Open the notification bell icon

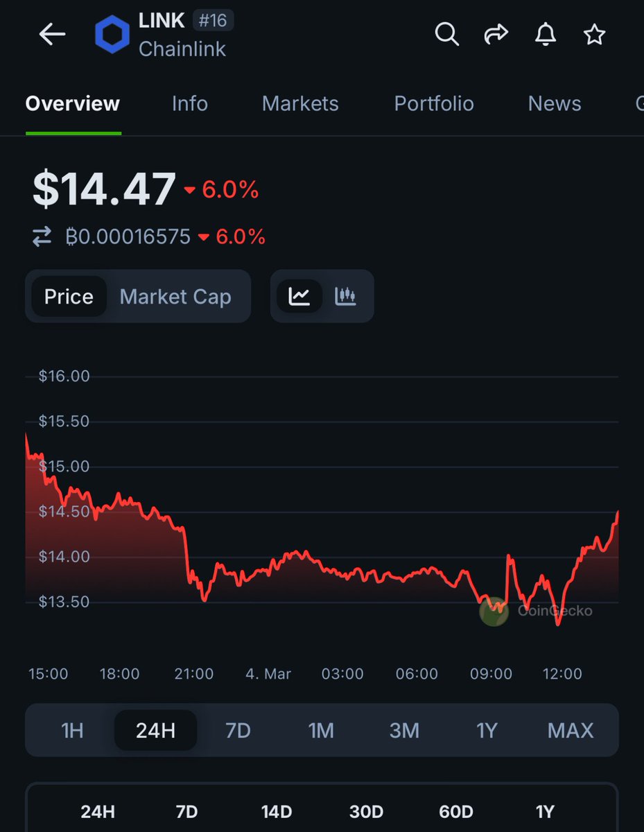coord(545,34)
